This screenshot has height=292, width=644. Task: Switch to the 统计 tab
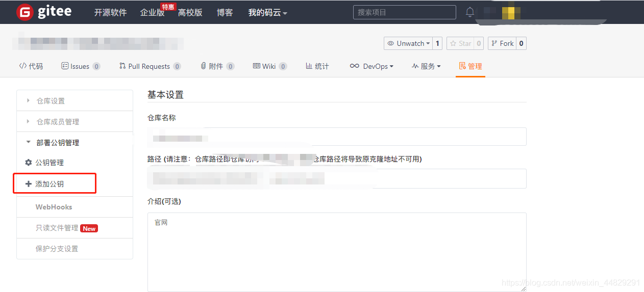(x=317, y=66)
